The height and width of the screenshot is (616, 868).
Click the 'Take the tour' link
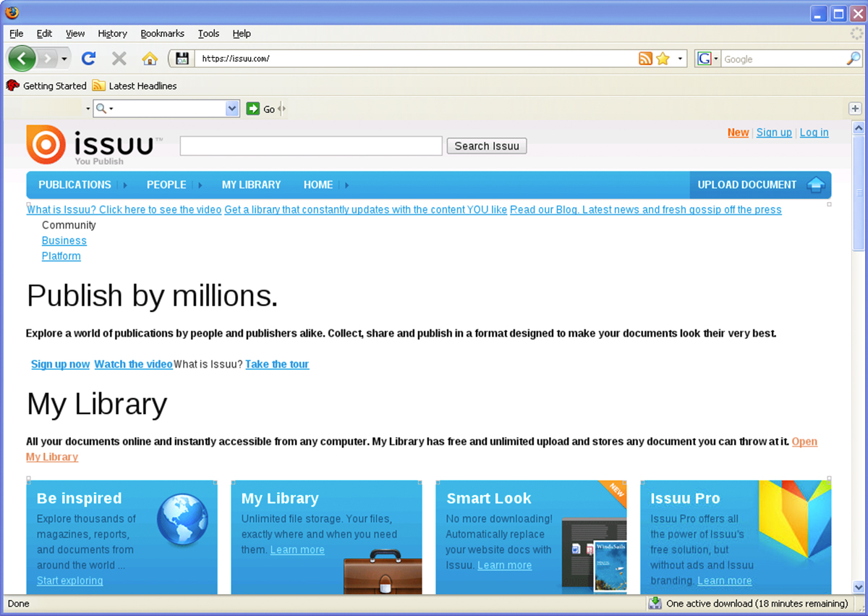coord(277,364)
